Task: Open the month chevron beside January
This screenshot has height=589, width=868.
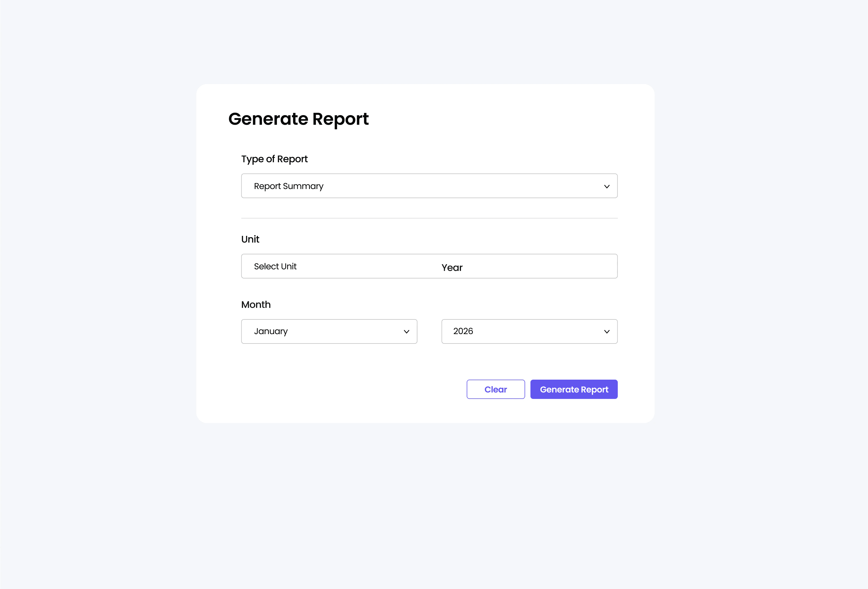Action: pos(406,331)
